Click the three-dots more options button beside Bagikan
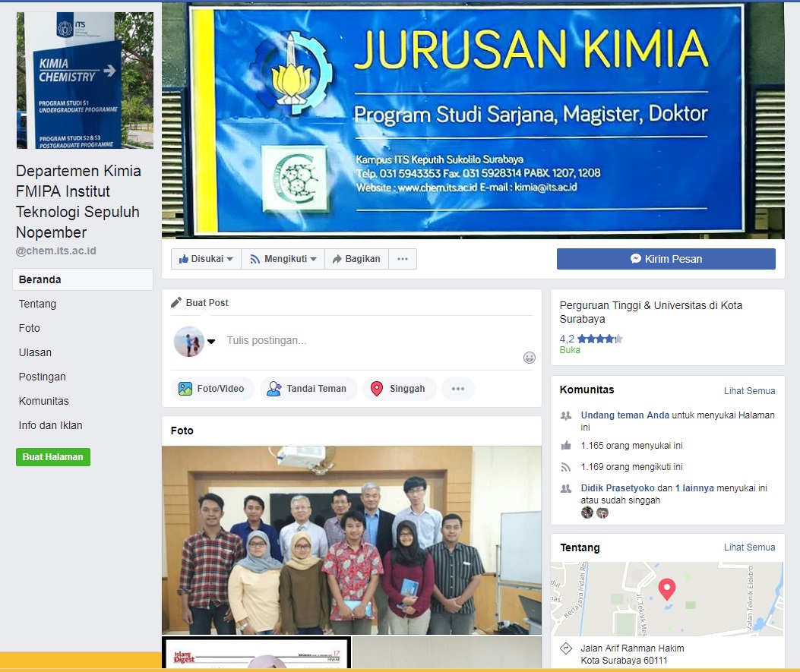This screenshot has height=672, width=800. (x=403, y=259)
